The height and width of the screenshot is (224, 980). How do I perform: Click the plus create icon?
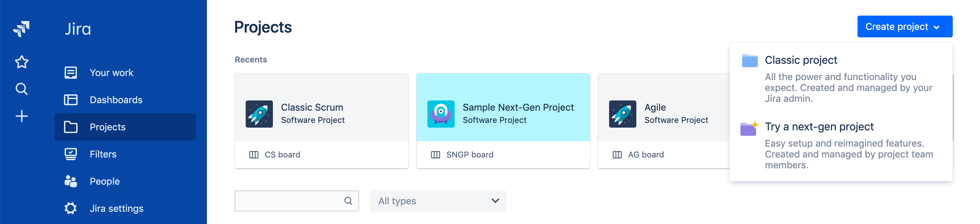pyautogui.click(x=22, y=116)
